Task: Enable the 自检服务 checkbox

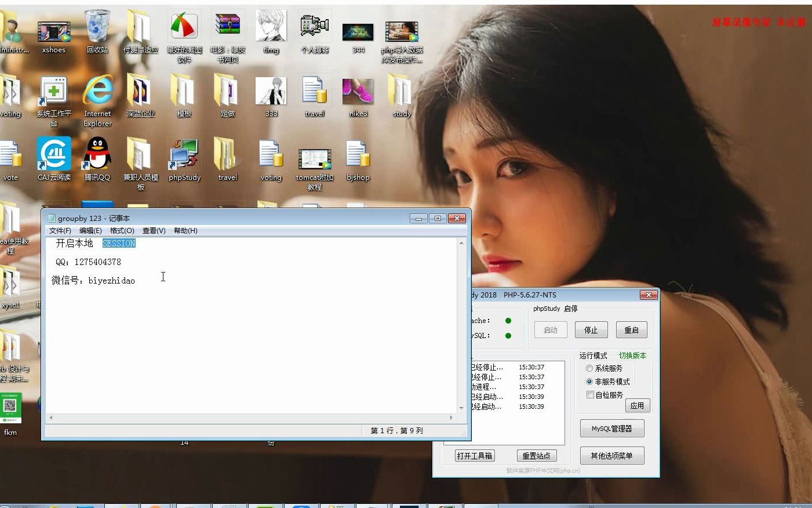Action: (590, 394)
